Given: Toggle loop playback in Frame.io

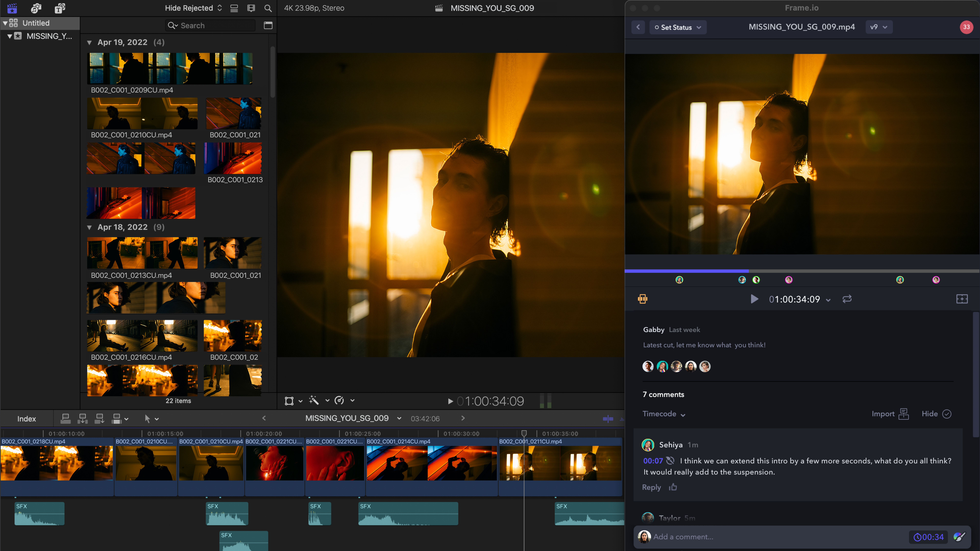Looking at the screenshot, I should point(847,299).
